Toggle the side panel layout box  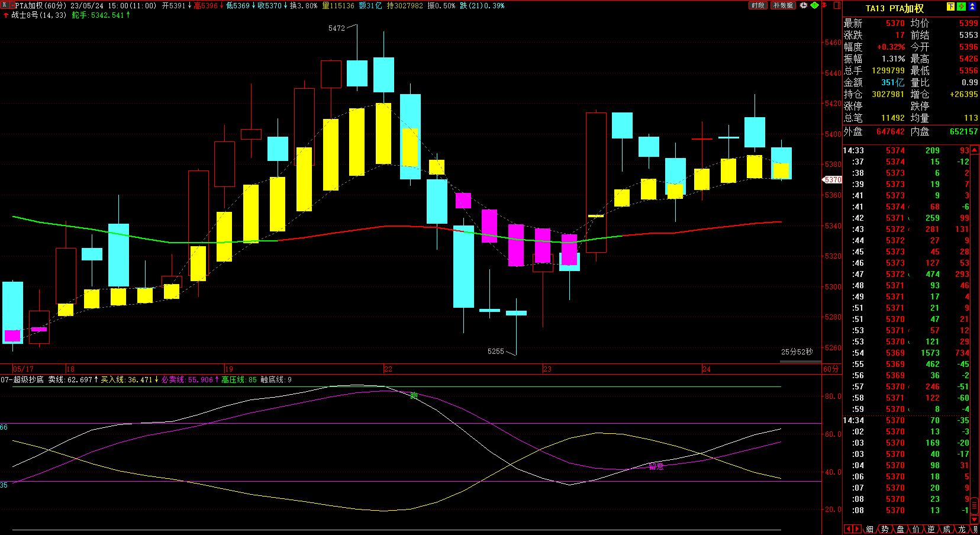[x=837, y=5]
